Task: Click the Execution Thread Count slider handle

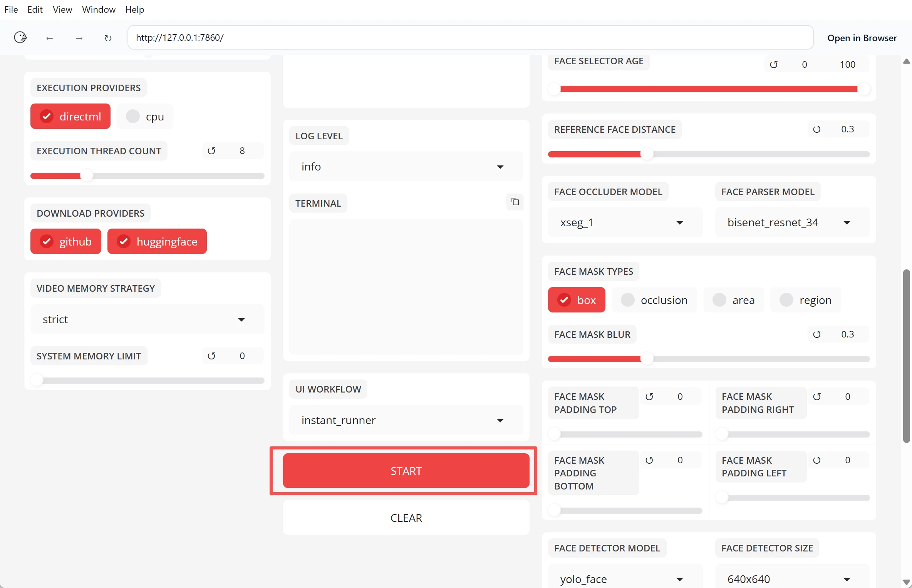Action: point(87,176)
